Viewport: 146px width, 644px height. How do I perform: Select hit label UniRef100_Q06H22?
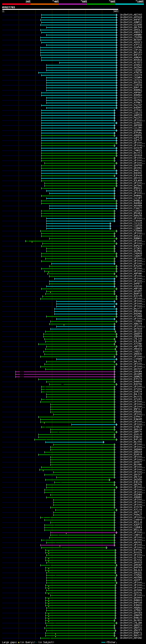point(131,65)
